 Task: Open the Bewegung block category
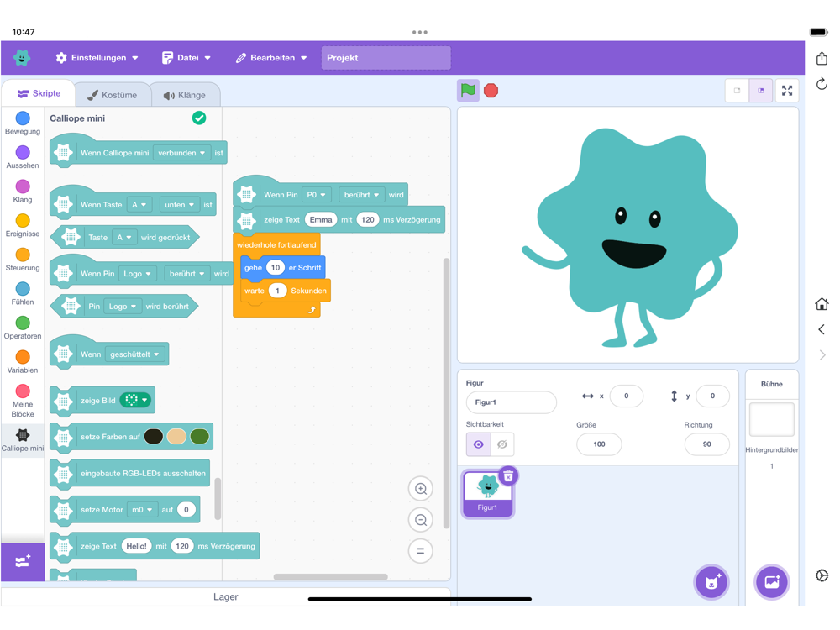(x=23, y=123)
